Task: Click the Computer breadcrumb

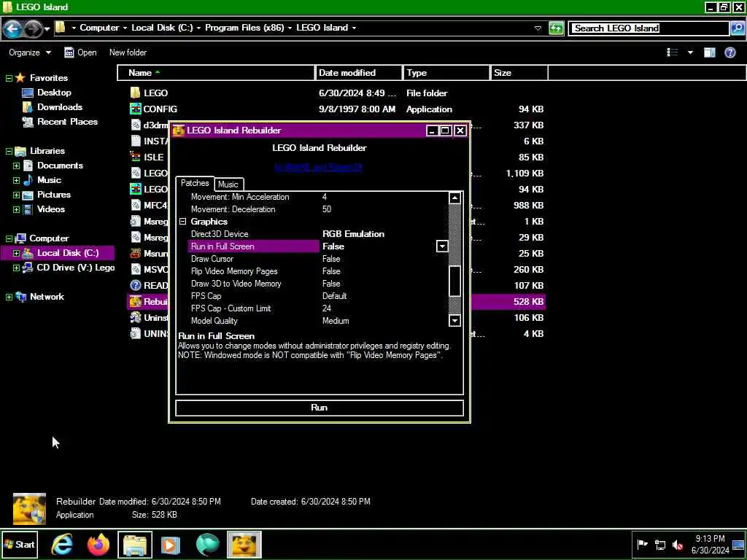Action: (x=99, y=28)
